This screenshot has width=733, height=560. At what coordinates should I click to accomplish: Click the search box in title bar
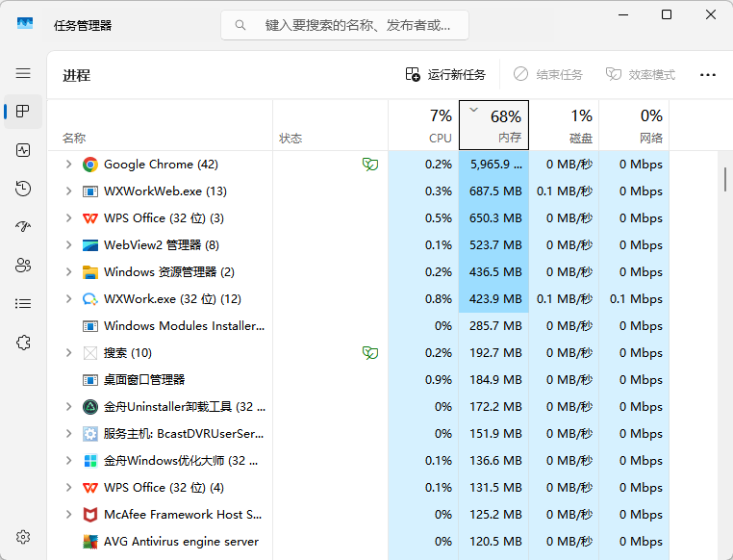(345, 25)
